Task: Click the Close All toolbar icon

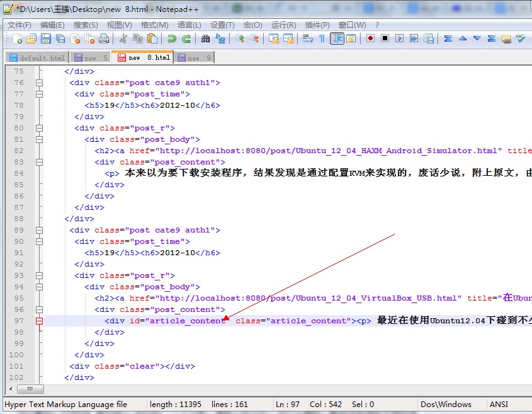Action: 89,38
